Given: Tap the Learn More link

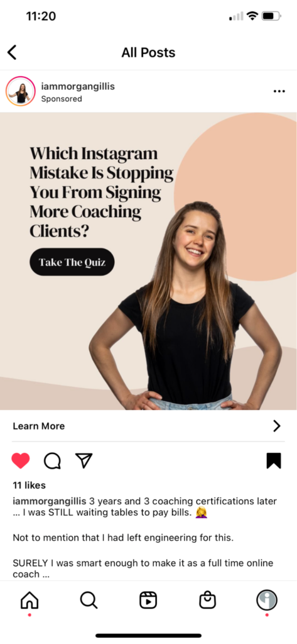Looking at the screenshot, I should pyautogui.click(x=38, y=426).
